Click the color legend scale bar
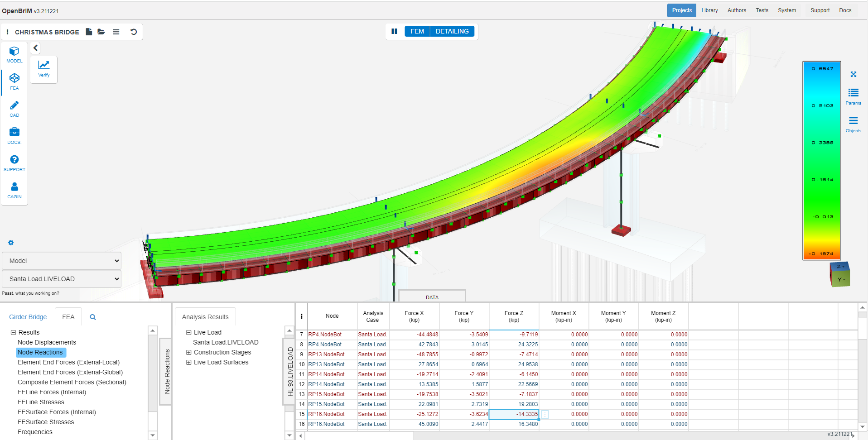This screenshot has width=868, height=440. pyautogui.click(x=821, y=161)
